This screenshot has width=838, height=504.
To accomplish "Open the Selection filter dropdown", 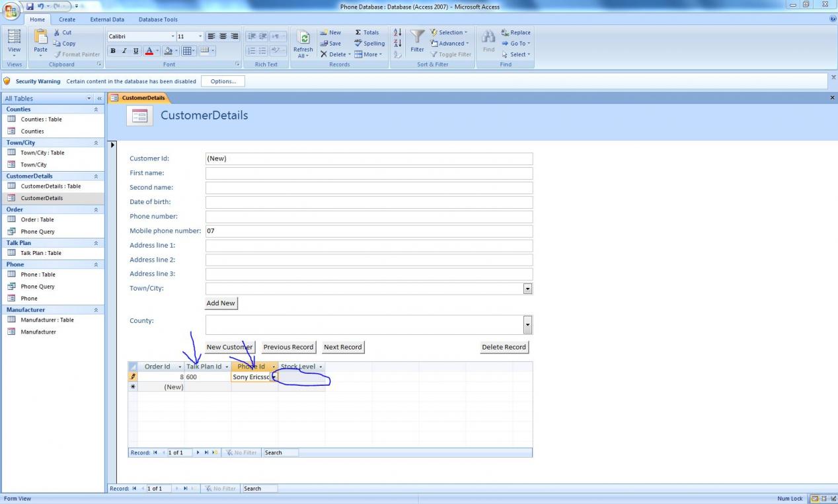I will [x=449, y=32].
